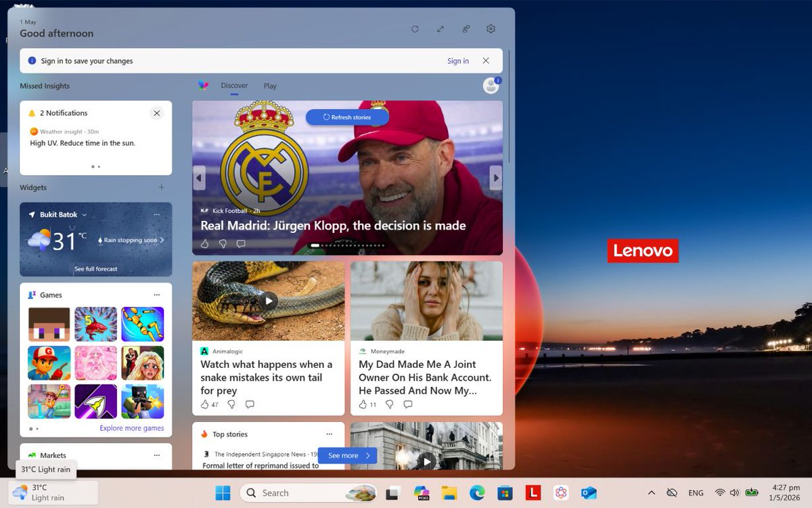Open the High UV weather insight
This screenshot has height=508, width=812.
83,143
